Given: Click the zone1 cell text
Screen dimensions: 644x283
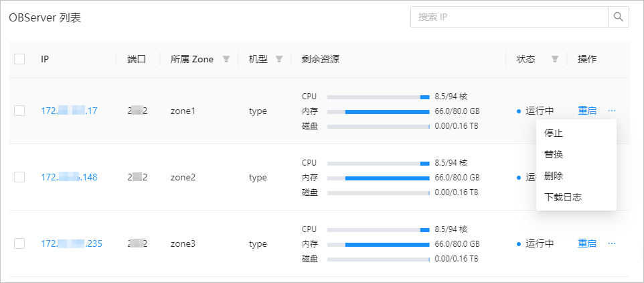Looking at the screenshot, I should pos(183,111).
